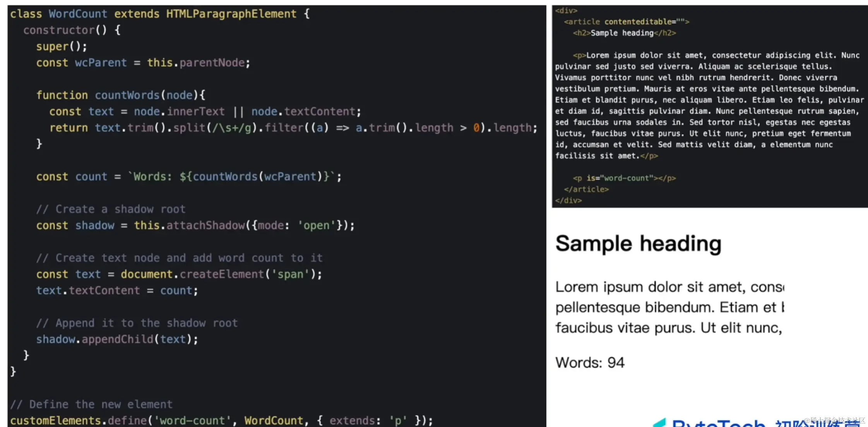The height and width of the screenshot is (427, 868).
Task: Click the 'shadow.appendChild(text);' line
Action: (x=117, y=339)
